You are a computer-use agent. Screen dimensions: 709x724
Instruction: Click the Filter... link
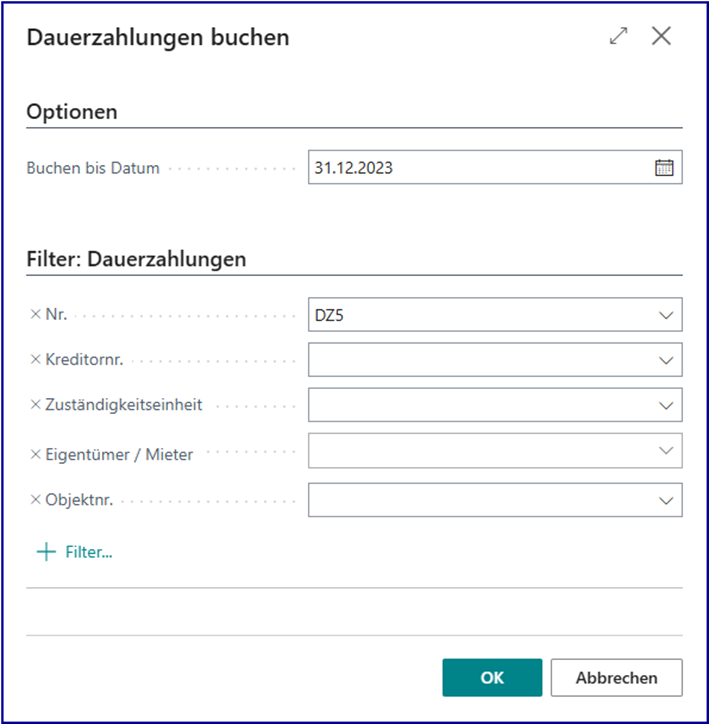point(89,552)
